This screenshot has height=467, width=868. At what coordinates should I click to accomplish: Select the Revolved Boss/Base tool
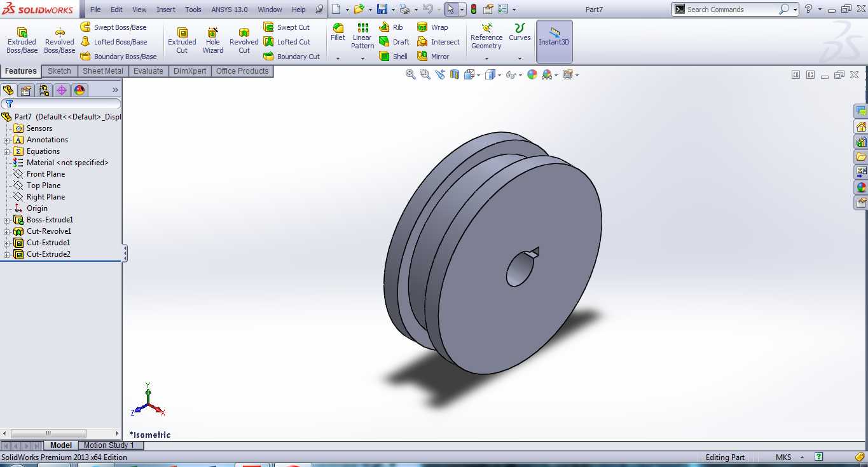pos(59,40)
